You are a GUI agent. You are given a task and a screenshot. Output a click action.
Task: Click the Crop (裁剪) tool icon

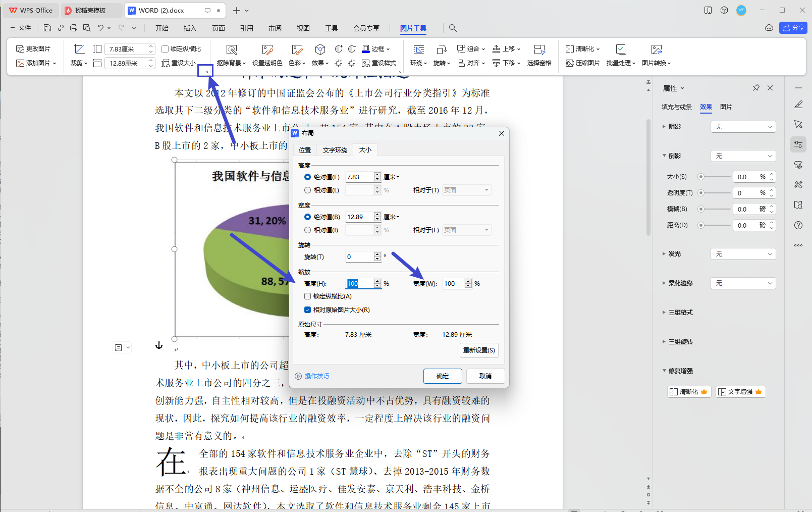(79, 49)
